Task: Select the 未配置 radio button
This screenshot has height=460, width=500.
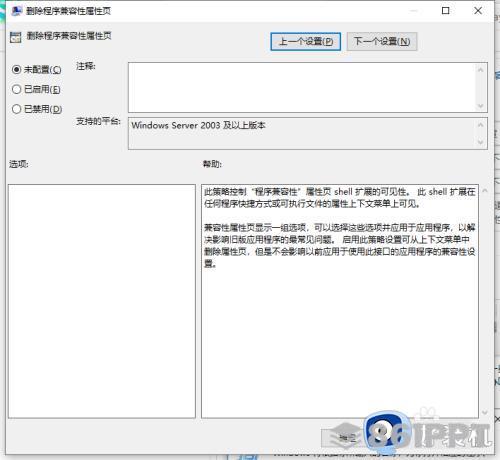Action: (16, 69)
